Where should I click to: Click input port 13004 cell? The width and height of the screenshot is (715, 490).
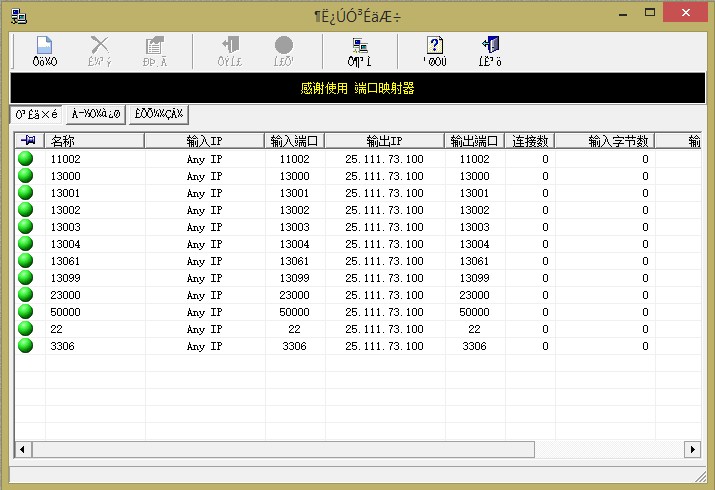tap(295, 244)
